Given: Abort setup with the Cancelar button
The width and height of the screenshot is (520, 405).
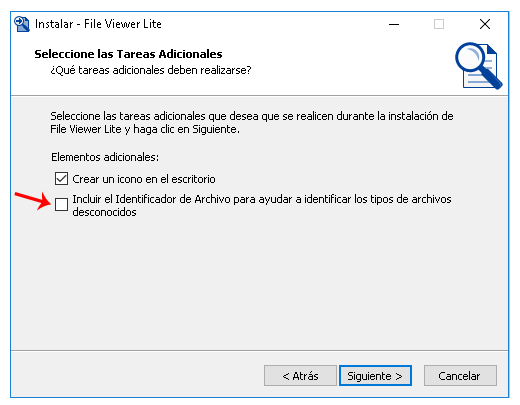Looking at the screenshot, I should point(460,376).
